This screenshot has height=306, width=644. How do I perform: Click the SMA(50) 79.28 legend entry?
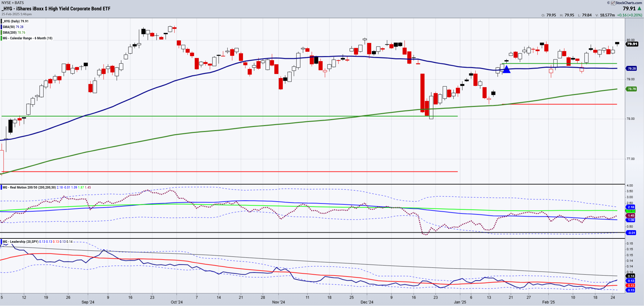point(13,27)
